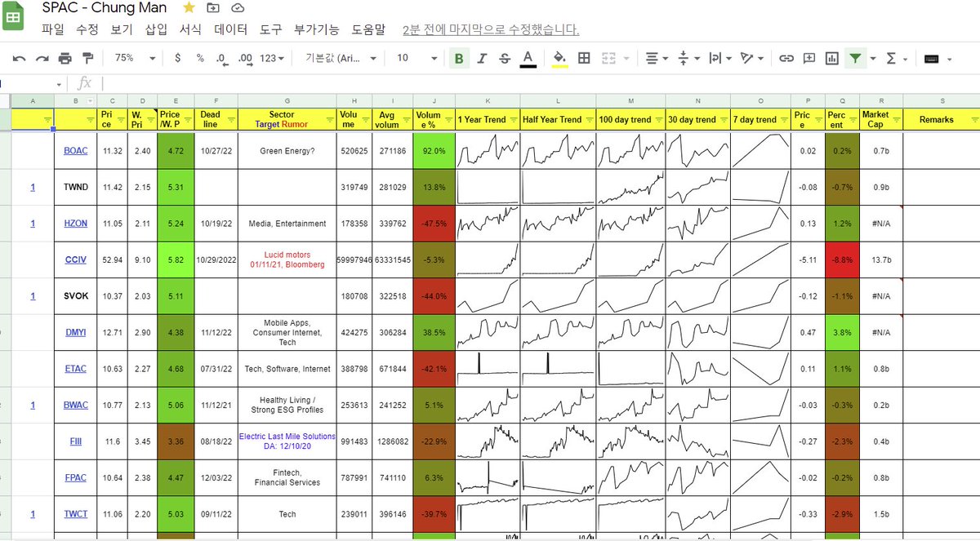Move document using the folder icon
The image size is (980, 541).
[213, 8]
